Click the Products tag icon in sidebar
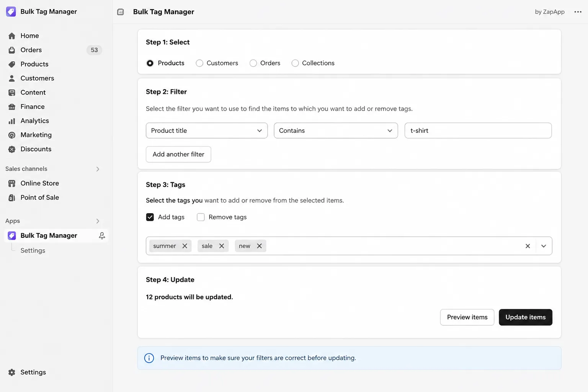The width and height of the screenshot is (588, 392). tap(12, 64)
